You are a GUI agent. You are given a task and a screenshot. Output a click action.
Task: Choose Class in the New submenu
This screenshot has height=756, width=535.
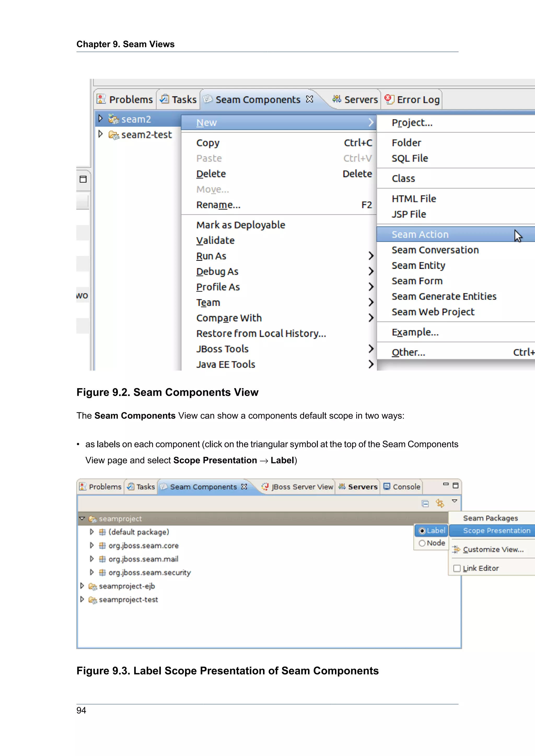[456, 178]
